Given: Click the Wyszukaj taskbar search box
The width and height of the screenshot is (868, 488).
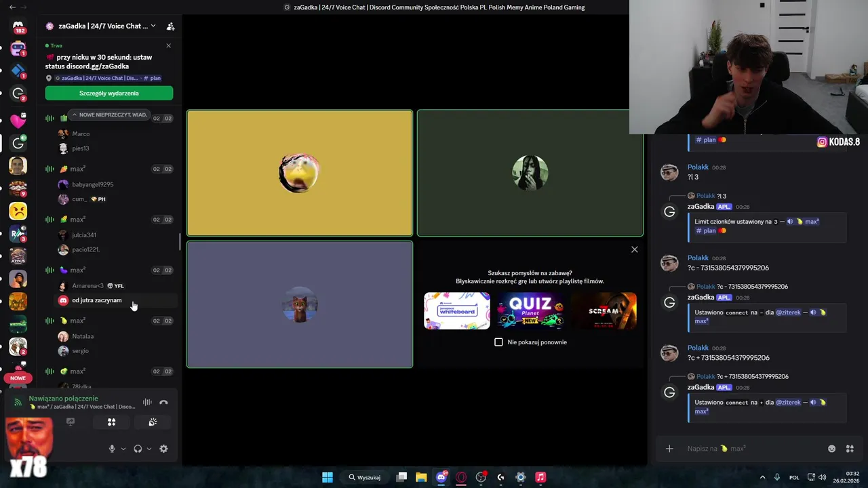Looking at the screenshot, I should tap(366, 477).
